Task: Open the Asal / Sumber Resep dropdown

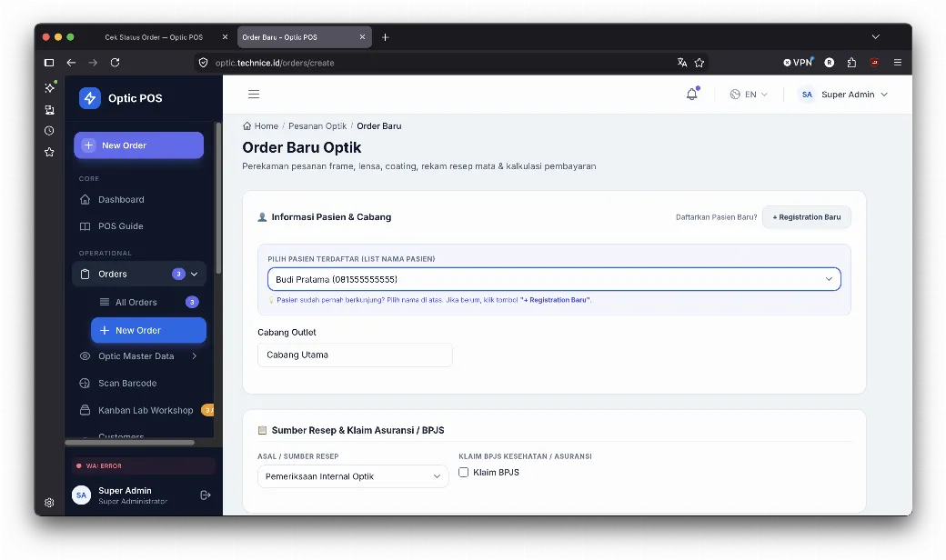Action: [x=353, y=476]
